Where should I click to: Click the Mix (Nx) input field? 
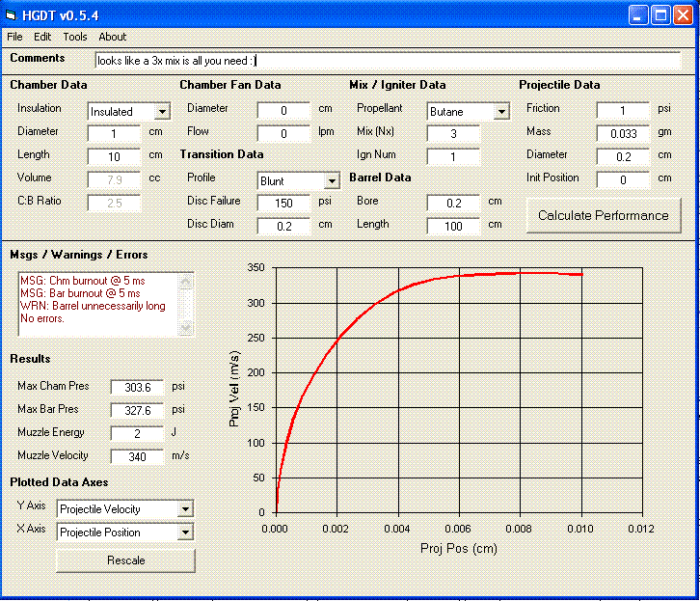click(453, 133)
